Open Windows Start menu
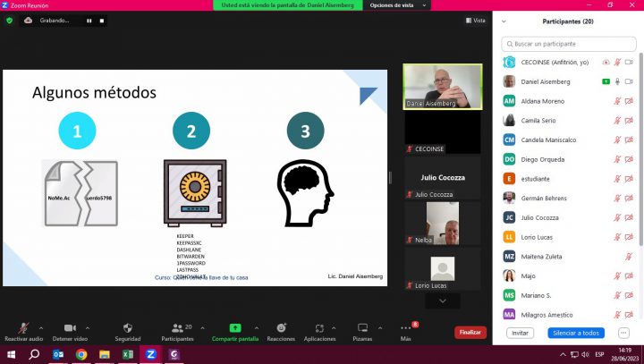Image resolution: width=644 pixels, height=364 pixels. point(11,354)
